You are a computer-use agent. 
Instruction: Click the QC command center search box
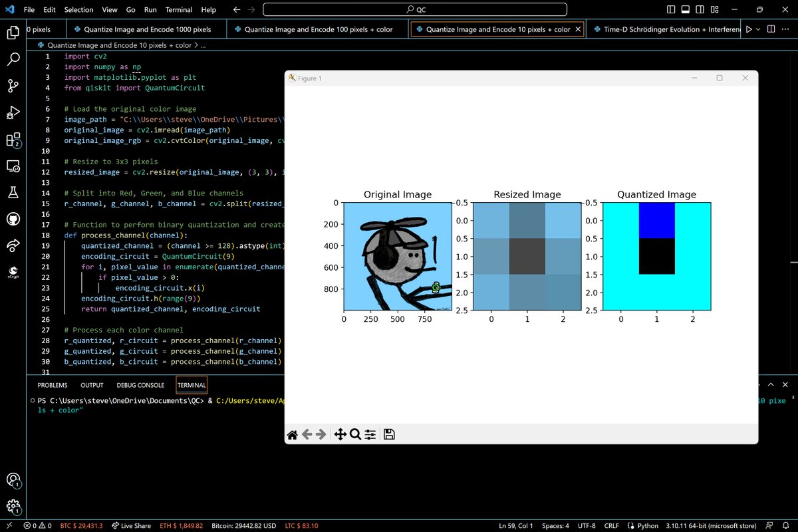(x=415, y=10)
